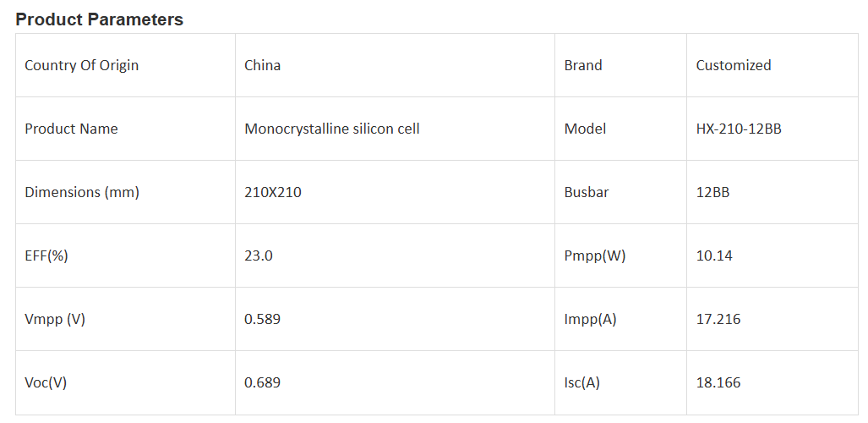Click the 17.216 Impp value
The image size is (868, 423).
(718, 319)
